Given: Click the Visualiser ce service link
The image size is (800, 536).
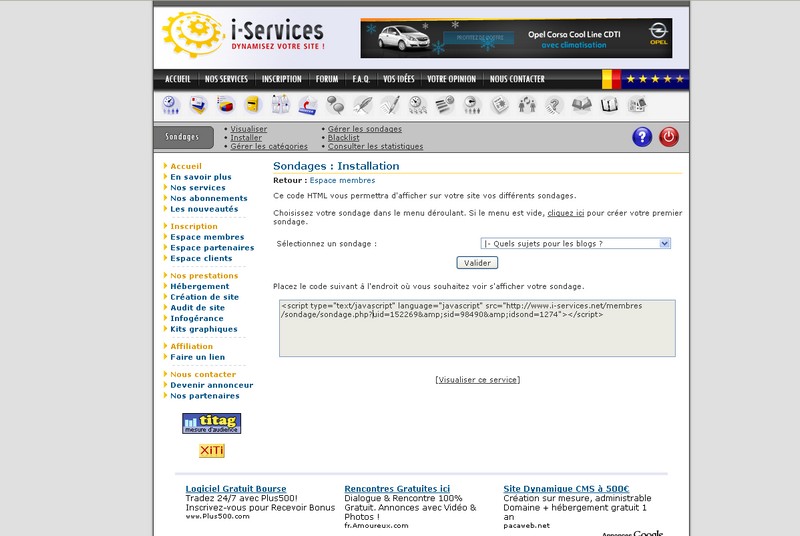Looking at the screenshot, I should (x=478, y=380).
